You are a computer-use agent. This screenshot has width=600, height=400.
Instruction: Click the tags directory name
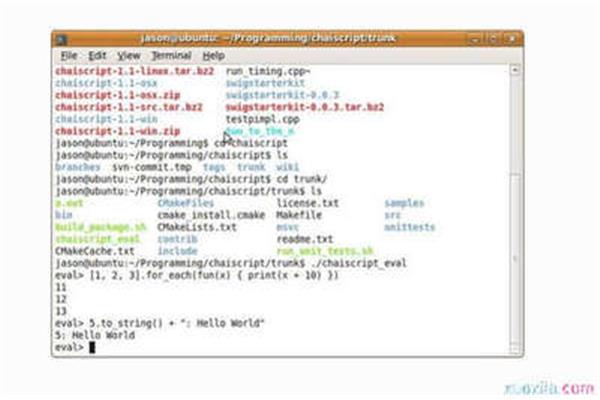(x=214, y=167)
